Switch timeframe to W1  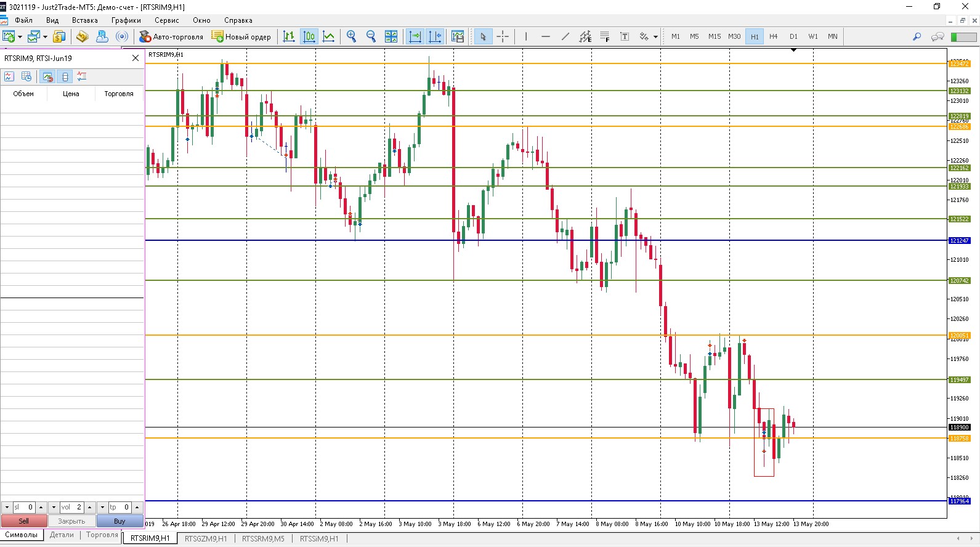(x=813, y=36)
